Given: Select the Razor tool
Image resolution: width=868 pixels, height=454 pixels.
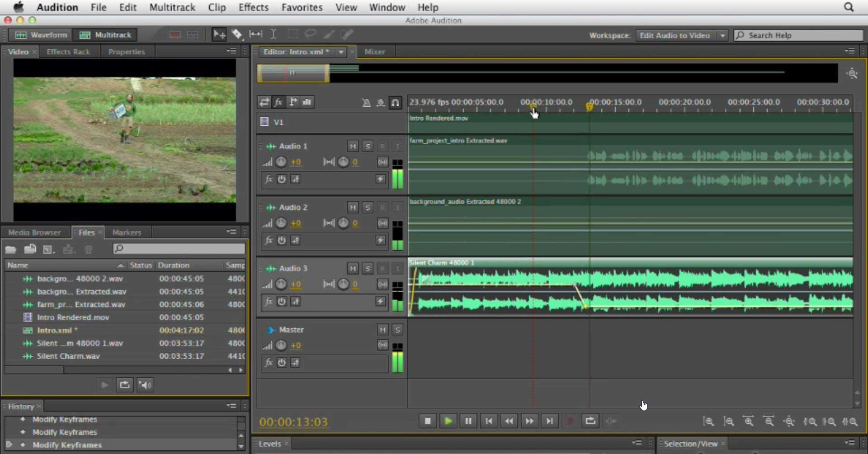Looking at the screenshot, I should coord(237,34).
